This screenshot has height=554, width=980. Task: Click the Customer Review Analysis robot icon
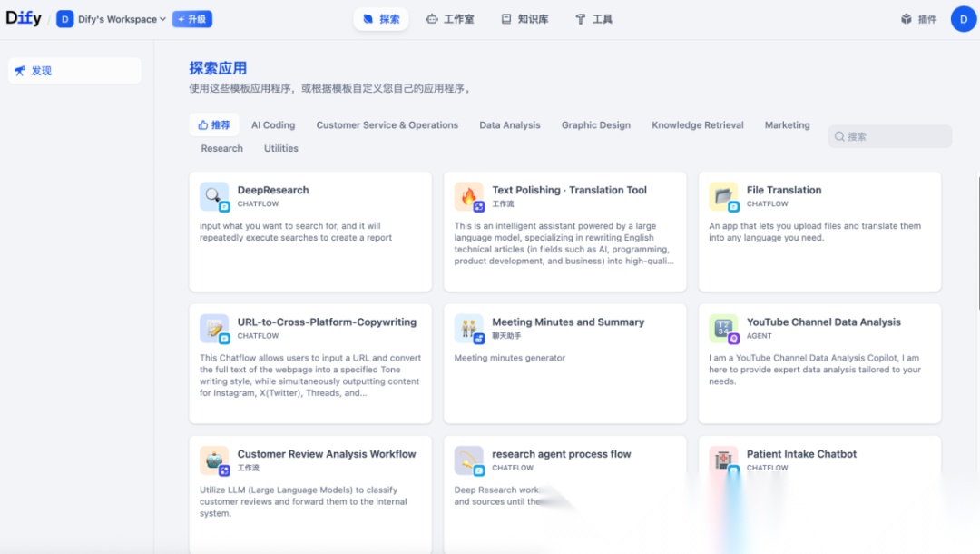(x=214, y=460)
